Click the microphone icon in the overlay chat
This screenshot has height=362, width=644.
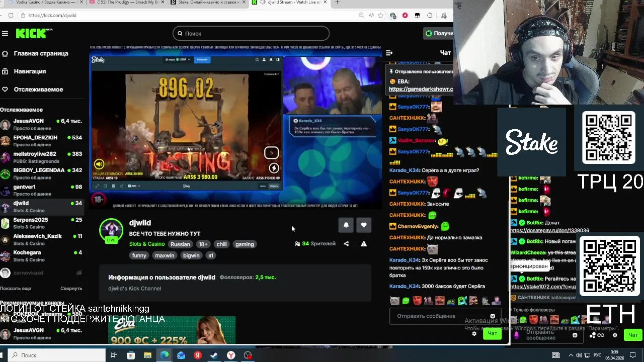click(x=516, y=335)
